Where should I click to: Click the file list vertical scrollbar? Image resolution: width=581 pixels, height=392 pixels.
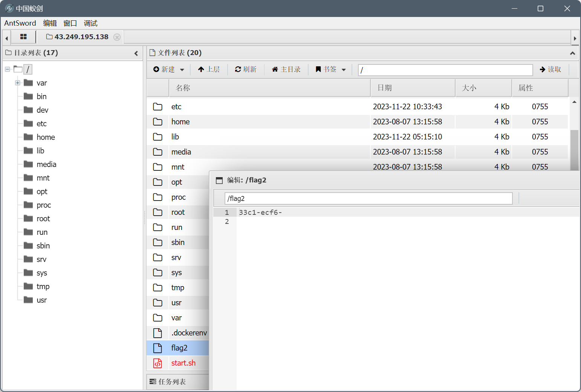(574, 149)
